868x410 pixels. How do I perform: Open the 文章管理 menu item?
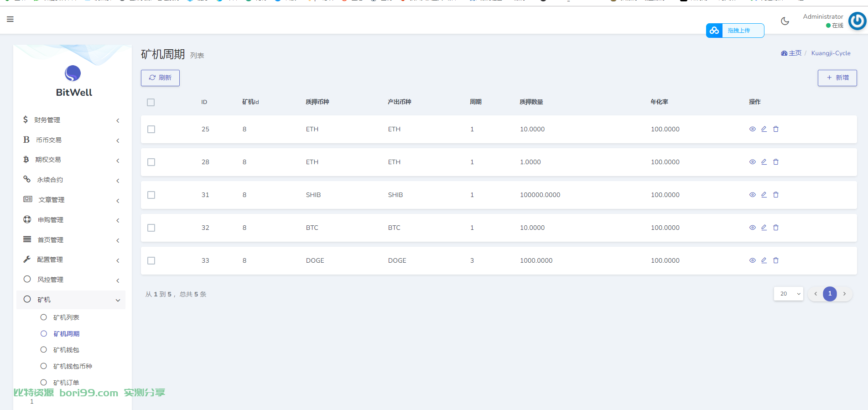coord(52,200)
